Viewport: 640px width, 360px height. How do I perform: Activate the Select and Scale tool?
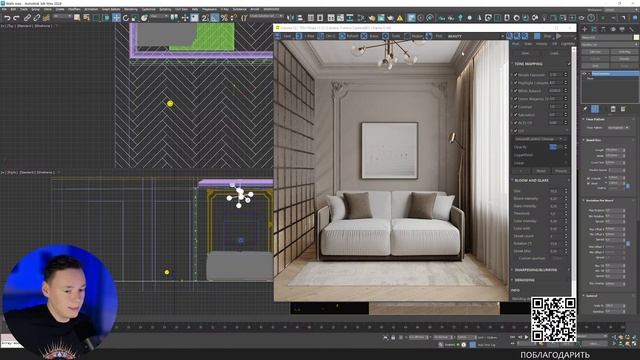click(135, 18)
